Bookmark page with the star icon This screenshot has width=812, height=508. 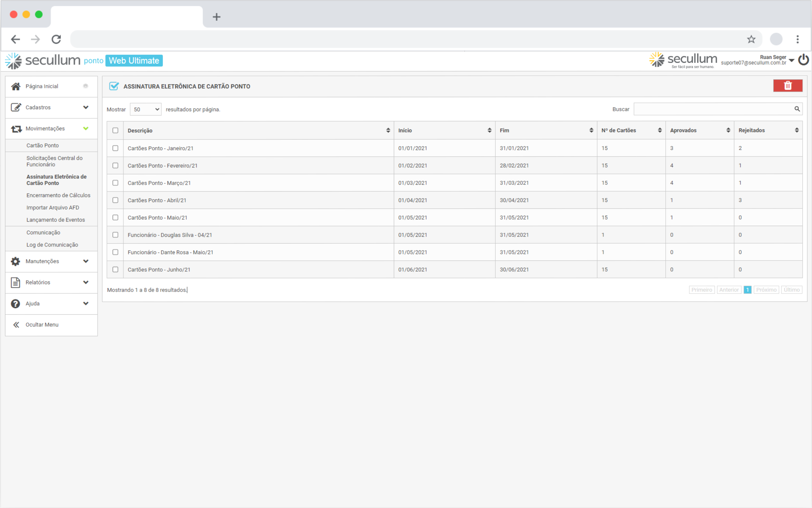(751, 39)
